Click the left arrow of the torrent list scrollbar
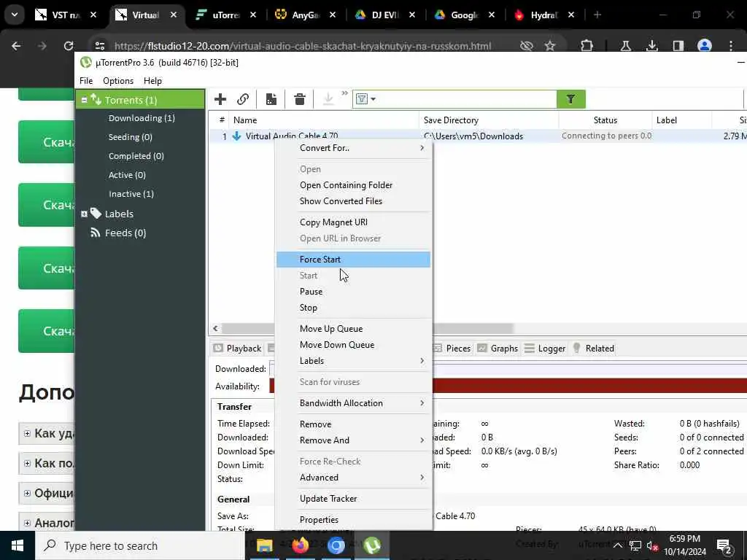 coord(215,329)
